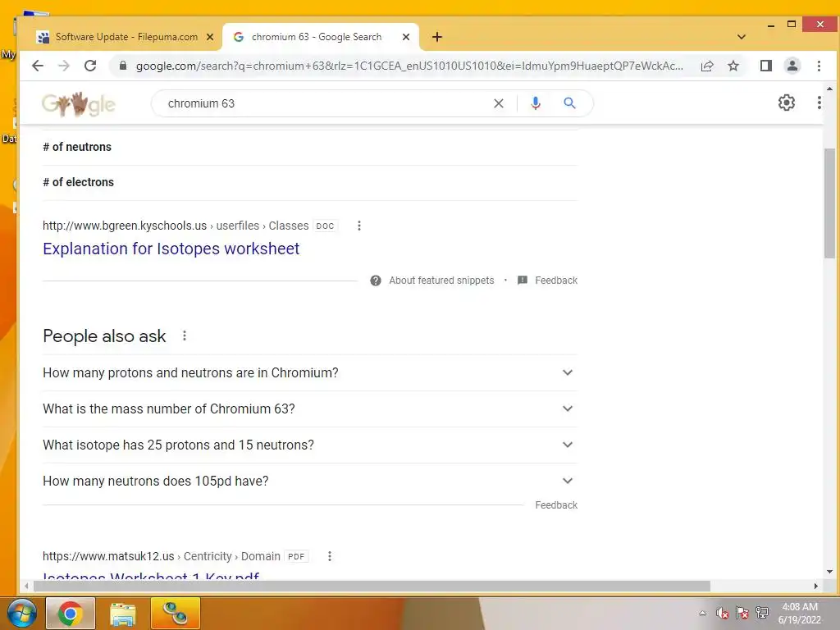The height and width of the screenshot is (630, 840).
Task: Click featured snippet Feedback flag icon
Action: tap(523, 281)
